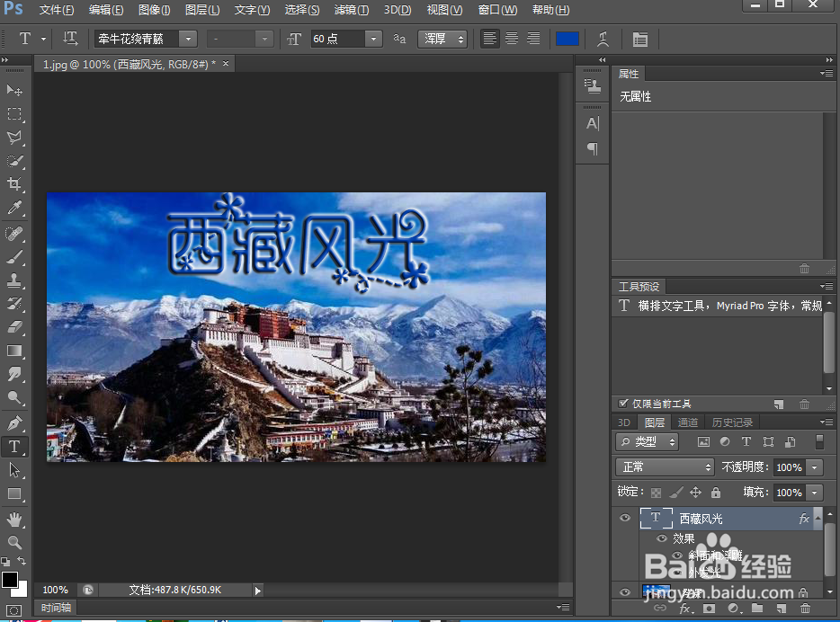The height and width of the screenshot is (622, 840).
Task: Toggle lock all for layer
Action: pyautogui.click(x=716, y=493)
